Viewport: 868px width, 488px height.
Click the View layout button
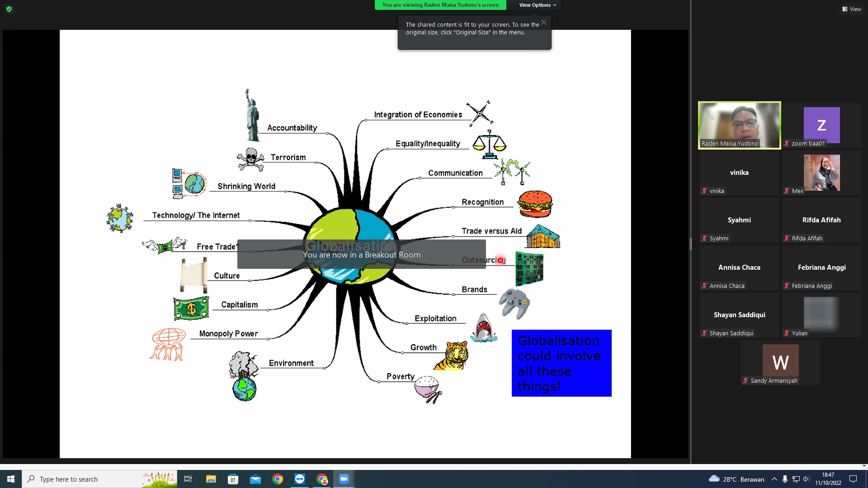click(852, 9)
